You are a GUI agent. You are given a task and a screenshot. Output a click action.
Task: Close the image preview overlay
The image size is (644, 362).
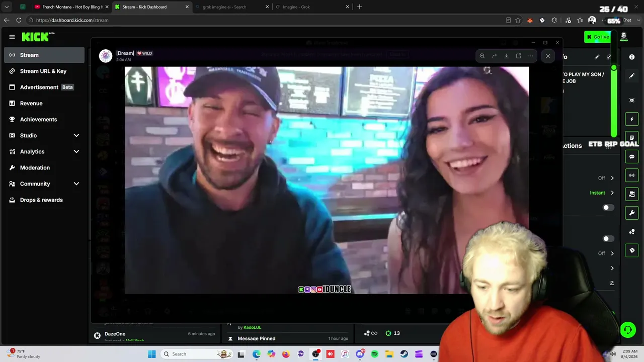[548, 56]
